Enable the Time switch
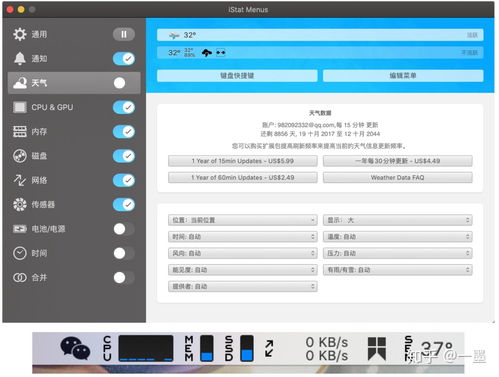Viewport: 499px width, 377px height. (x=124, y=253)
